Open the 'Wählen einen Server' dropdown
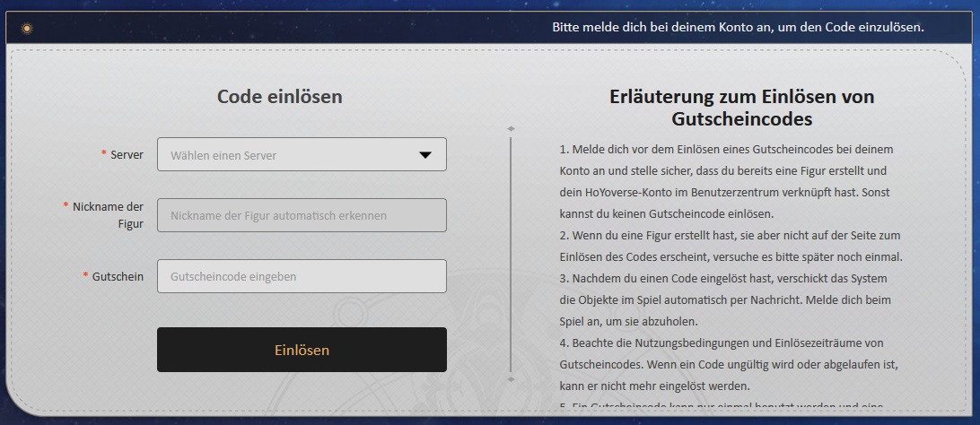Screen dimensions: 980x425 pos(287,154)
